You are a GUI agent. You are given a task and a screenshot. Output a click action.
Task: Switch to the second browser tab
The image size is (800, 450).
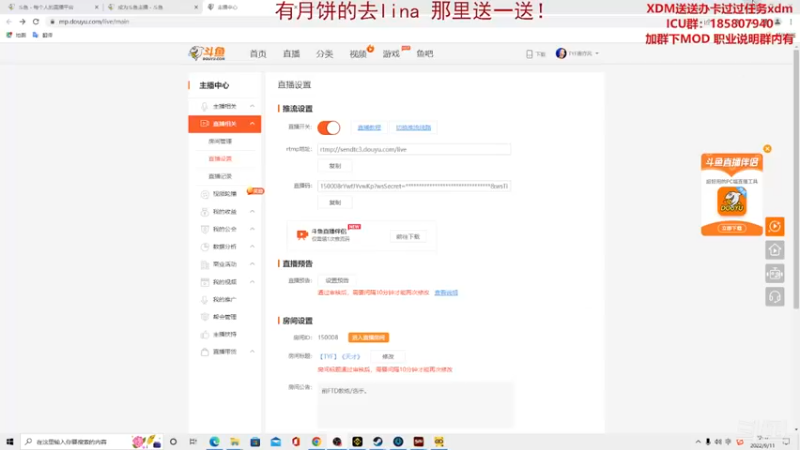[152, 7]
